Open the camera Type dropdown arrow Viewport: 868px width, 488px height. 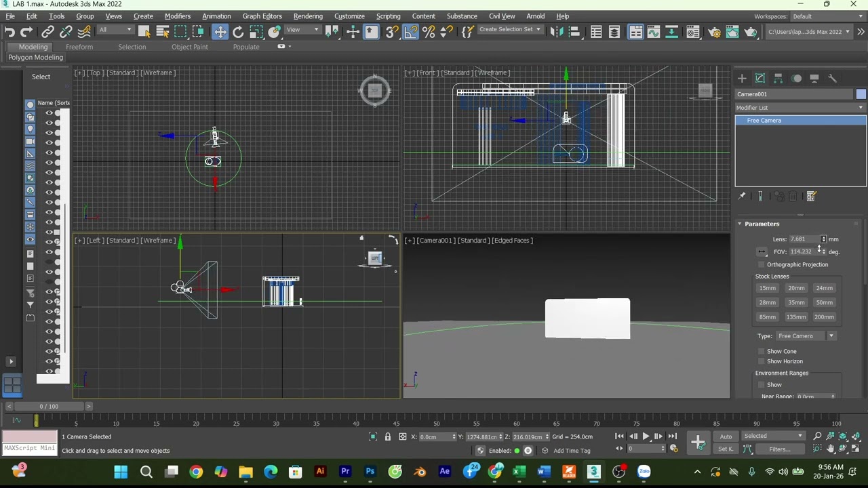831,336
